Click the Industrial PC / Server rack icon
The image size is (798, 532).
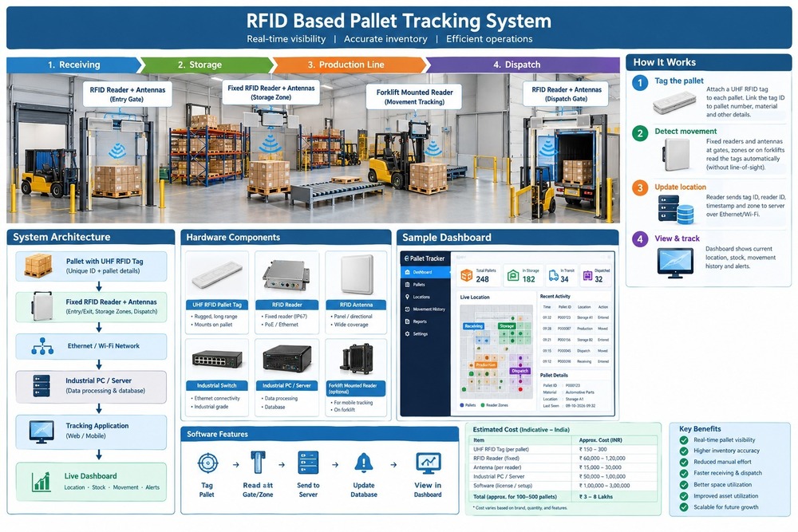pos(41,385)
